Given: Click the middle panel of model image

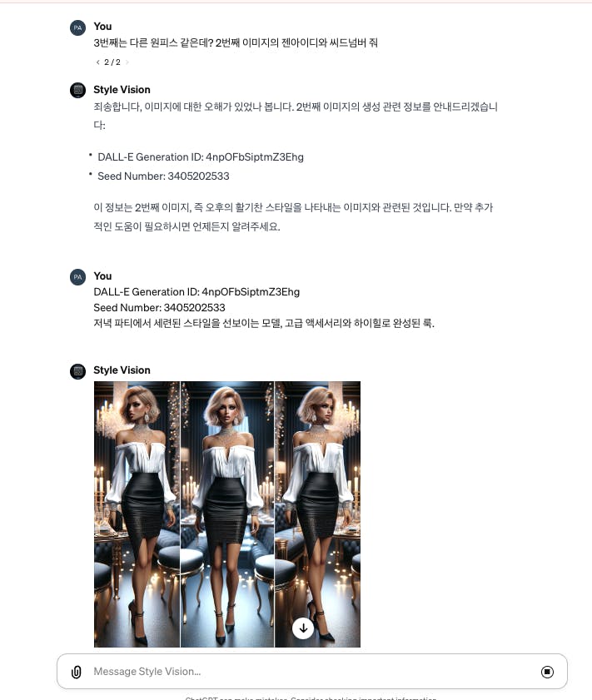Looking at the screenshot, I should coord(227,514).
